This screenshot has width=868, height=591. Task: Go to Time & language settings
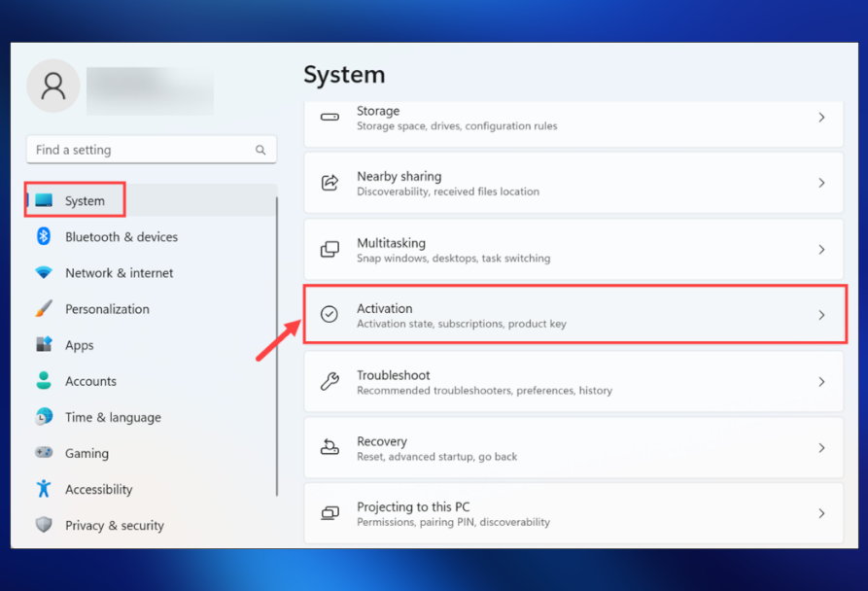tap(113, 417)
